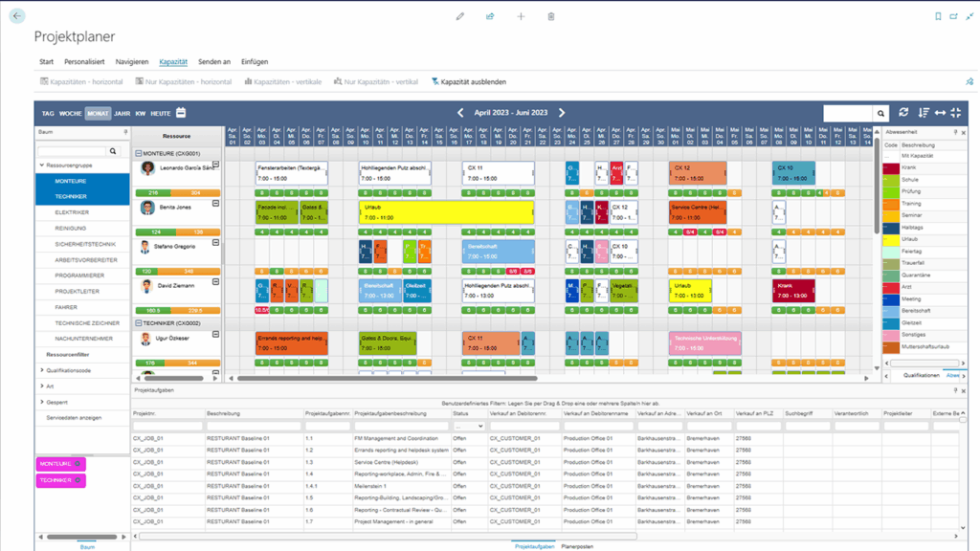Open the calendar date picker icon

(x=180, y=113)
